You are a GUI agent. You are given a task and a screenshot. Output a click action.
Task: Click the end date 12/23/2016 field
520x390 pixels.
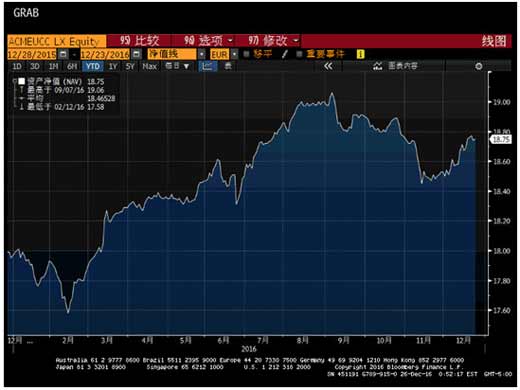[x=105, y=54]
